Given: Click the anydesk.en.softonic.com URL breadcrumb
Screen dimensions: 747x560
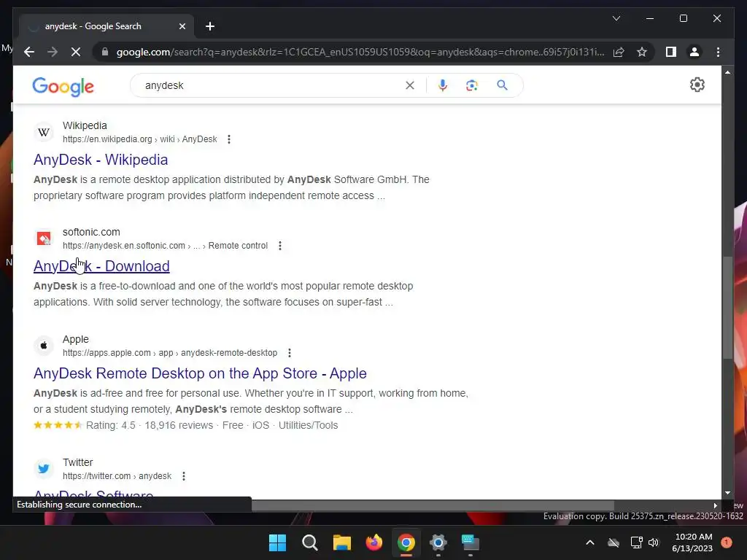Looking at the screenshot, I should tap(166, 246).
